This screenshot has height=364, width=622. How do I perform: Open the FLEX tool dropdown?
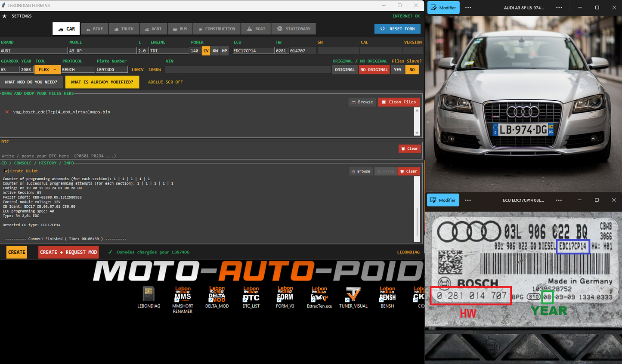(47, 70)
